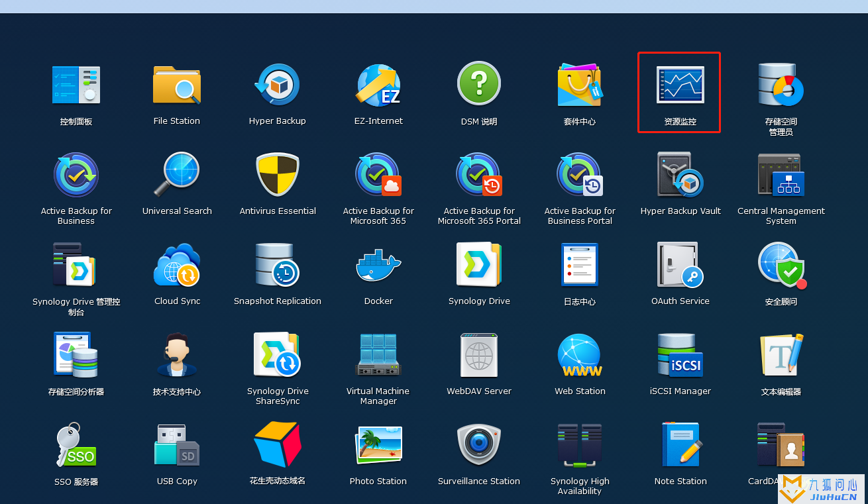The width and height of the screenshot is (868, 504).
Task: Launch OAuth Service
Action: point(680,264)
